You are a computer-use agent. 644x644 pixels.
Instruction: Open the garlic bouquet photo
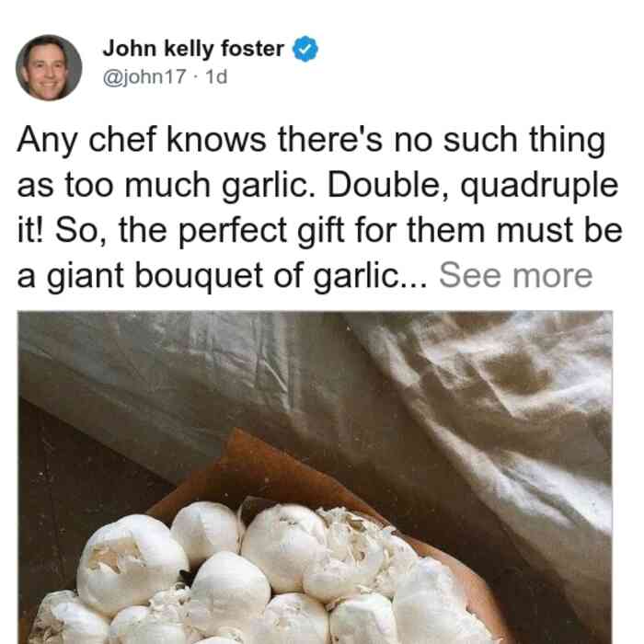[x=315, y=477]
